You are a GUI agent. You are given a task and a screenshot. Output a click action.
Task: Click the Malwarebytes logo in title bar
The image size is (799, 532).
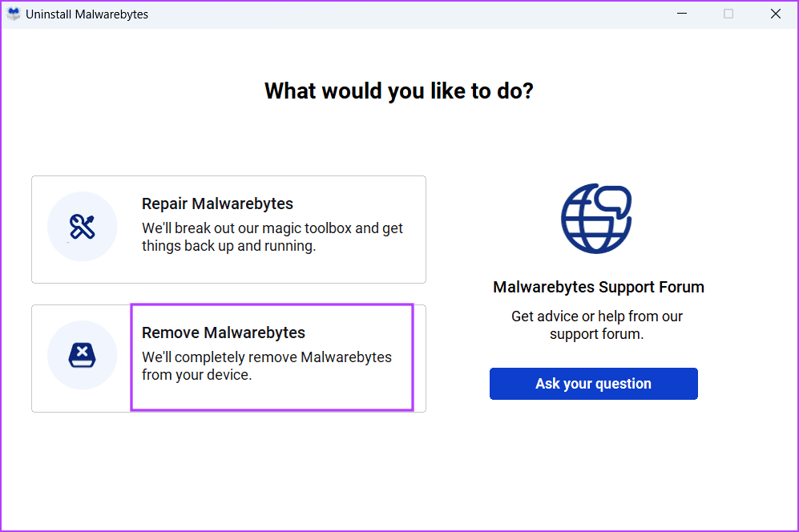click(x=14, y=14)
